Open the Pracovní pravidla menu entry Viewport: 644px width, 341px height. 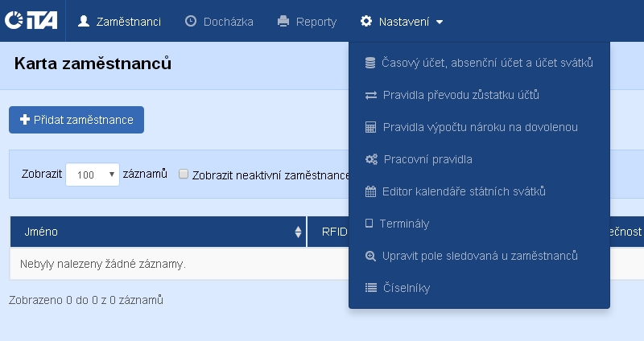[x=427, y=159]
